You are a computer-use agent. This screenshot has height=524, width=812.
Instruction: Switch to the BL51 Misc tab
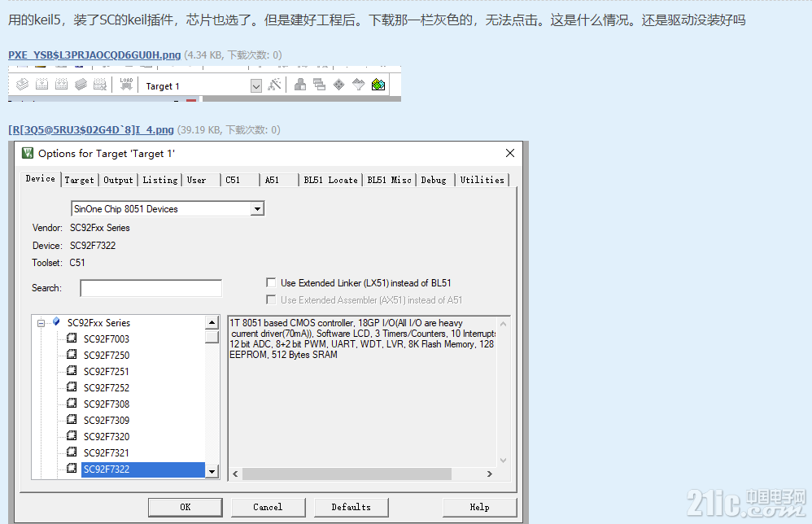tap(390, 180)
